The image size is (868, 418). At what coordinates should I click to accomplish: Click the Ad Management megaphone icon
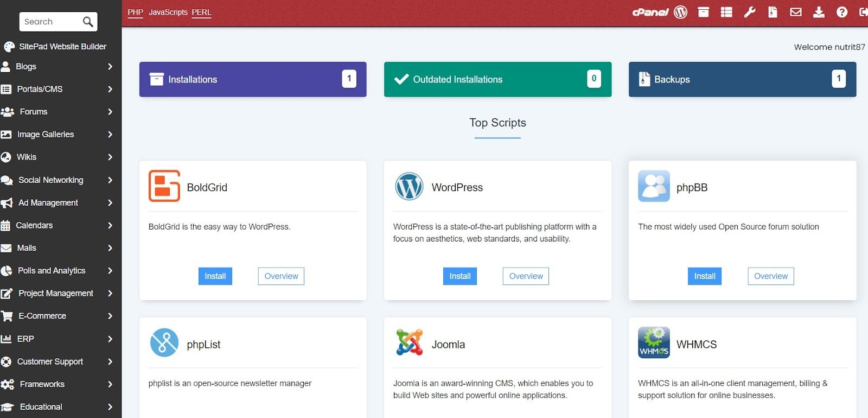(7, 203)
